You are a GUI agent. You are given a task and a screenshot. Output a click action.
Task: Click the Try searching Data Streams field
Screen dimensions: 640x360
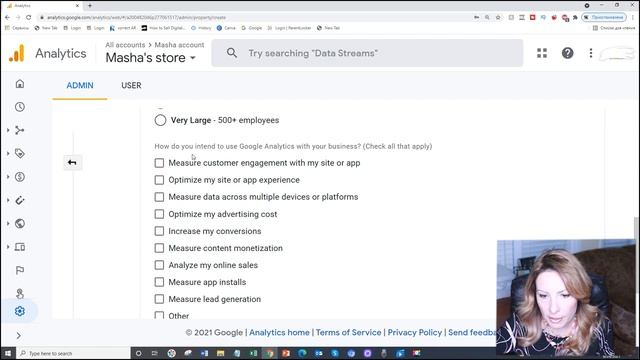pyautogui.click(x=367, y=53)
